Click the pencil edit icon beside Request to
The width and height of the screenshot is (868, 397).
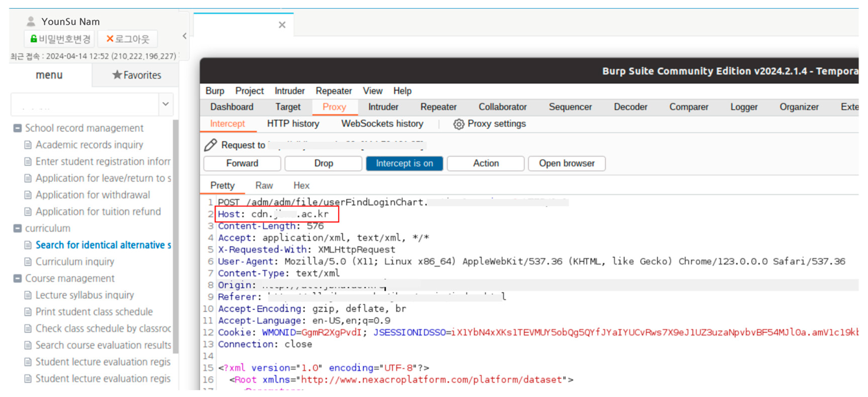point(210,145)
